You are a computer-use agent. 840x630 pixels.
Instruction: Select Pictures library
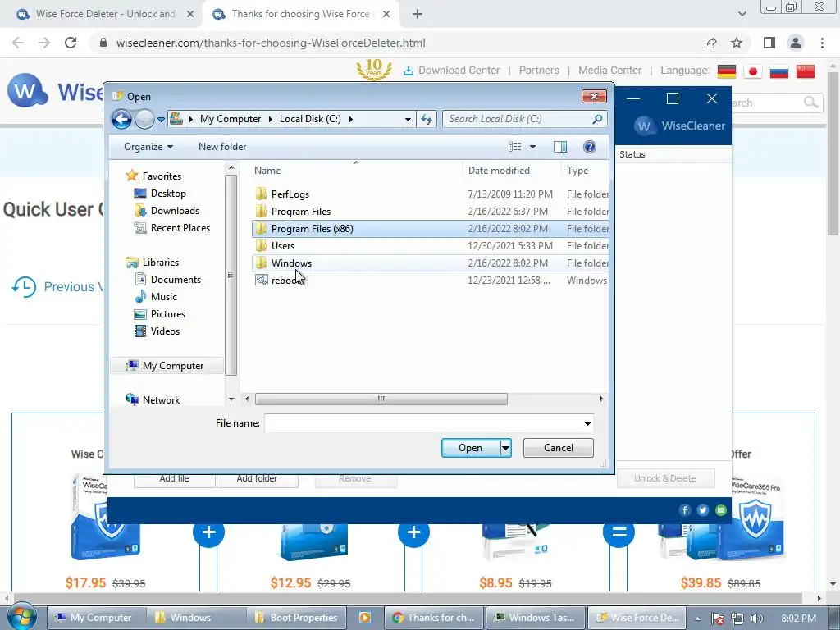pyautogui.click(x=167, y=314)
